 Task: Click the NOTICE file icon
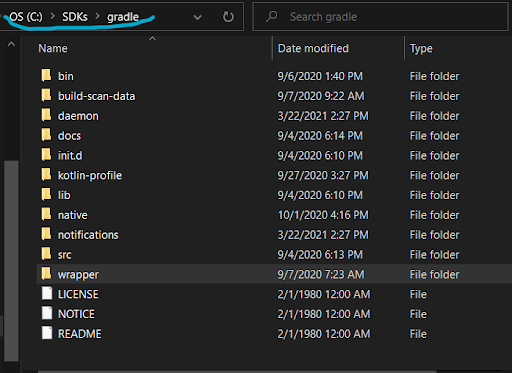[47, 314]
